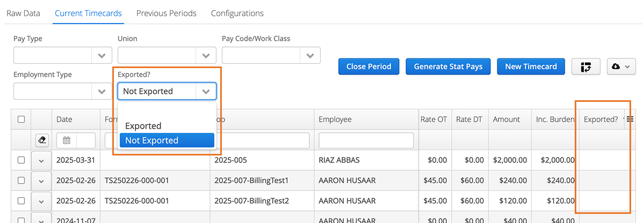Click the 2025-007-BillingTest1 job cell
Image resolution: width=644 pixels, height=223 pixels.
click(x=262, y=180)
